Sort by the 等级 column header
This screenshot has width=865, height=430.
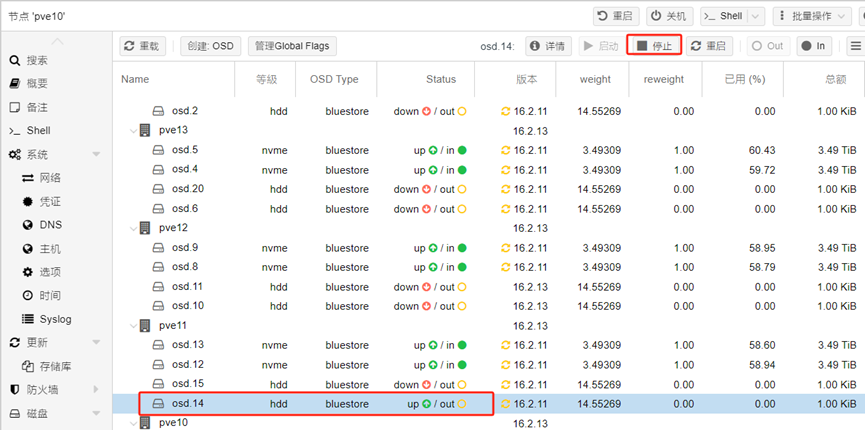pyautogui.click(x=265, y=79)
